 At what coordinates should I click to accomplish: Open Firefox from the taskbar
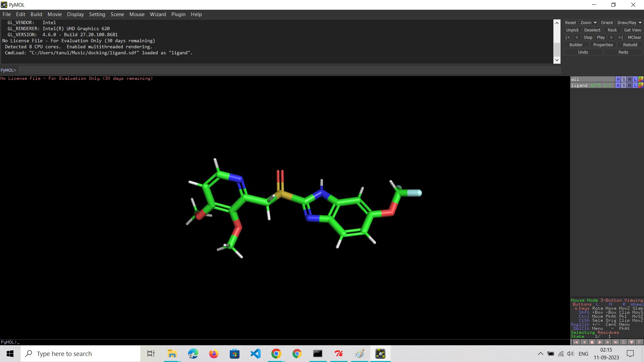(x=214, y=354)
